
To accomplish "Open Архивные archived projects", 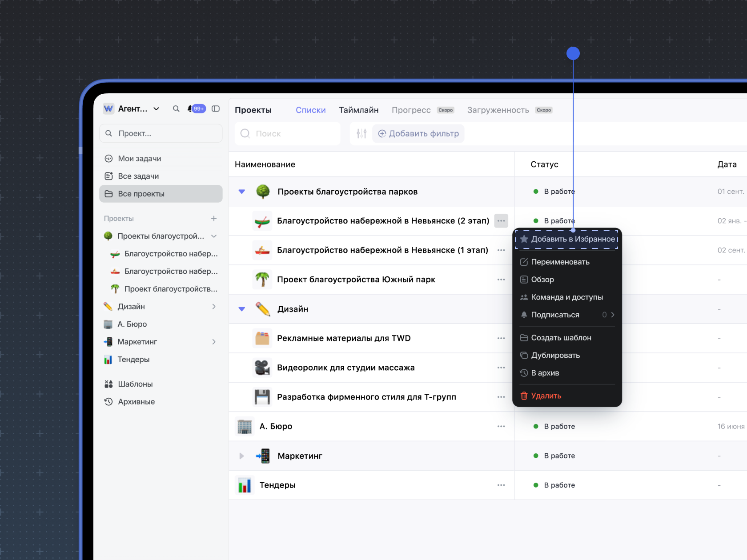I will tap(136, 402).
